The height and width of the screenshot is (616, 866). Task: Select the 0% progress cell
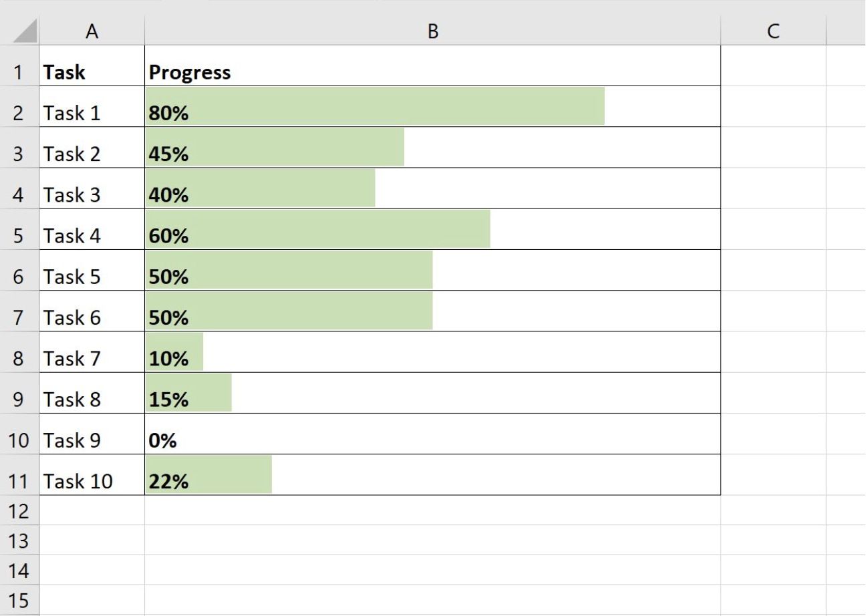tap(432, 440)
